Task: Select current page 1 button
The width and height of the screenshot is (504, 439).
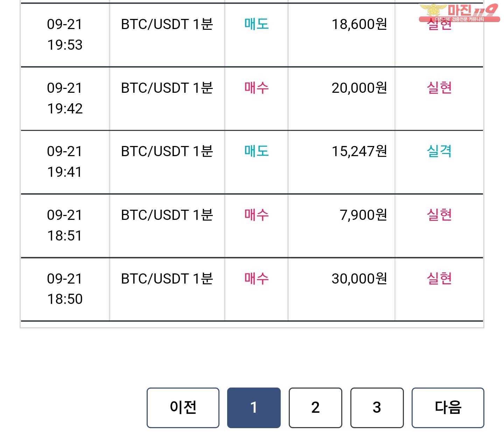Action: tap(254, 407)
